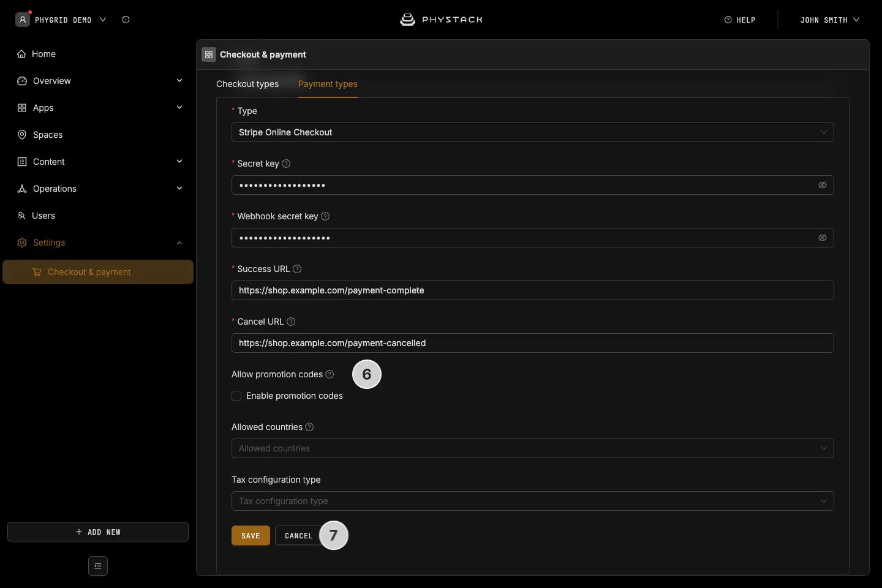The image size is (882, 588).
Task: Click the Success URL help icon
Action: (297, 269)
